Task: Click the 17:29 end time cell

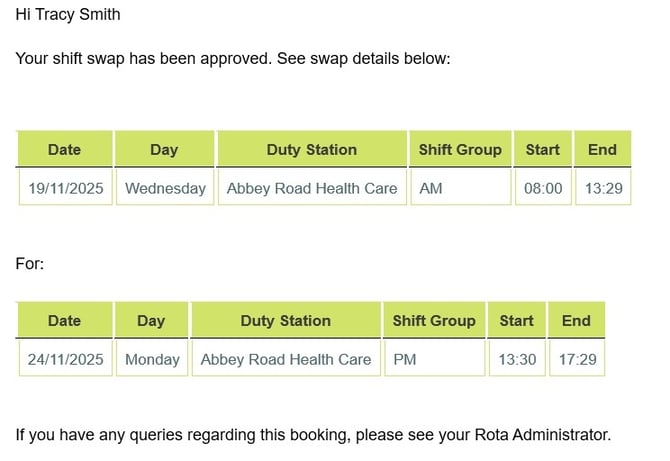Action: pos(577,359)
